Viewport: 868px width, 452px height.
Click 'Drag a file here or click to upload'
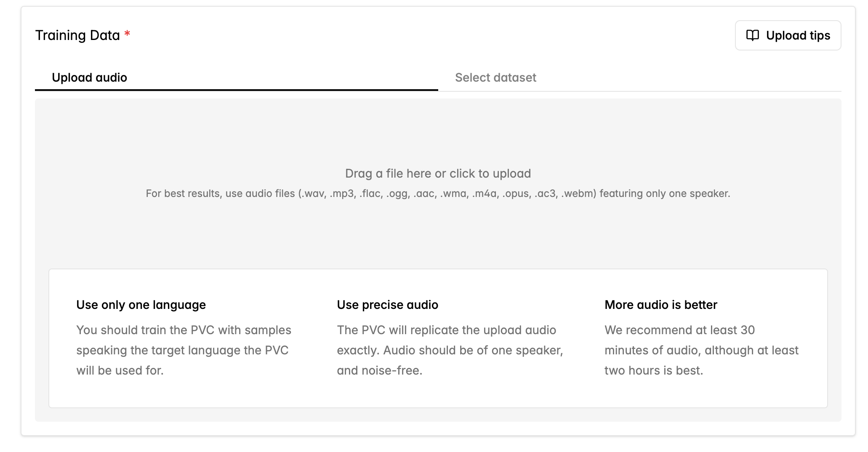tap(438, 173)
